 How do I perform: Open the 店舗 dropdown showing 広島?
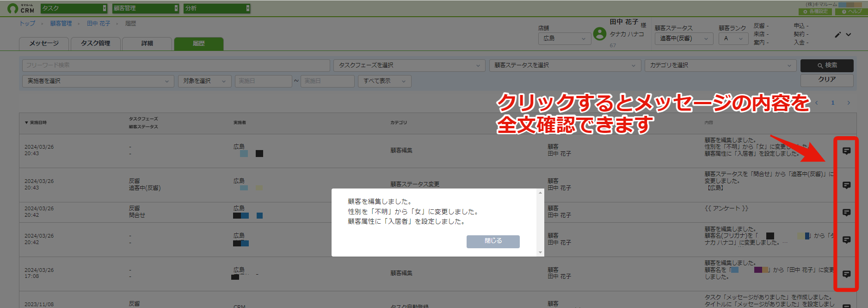click(x=565, y=38)
